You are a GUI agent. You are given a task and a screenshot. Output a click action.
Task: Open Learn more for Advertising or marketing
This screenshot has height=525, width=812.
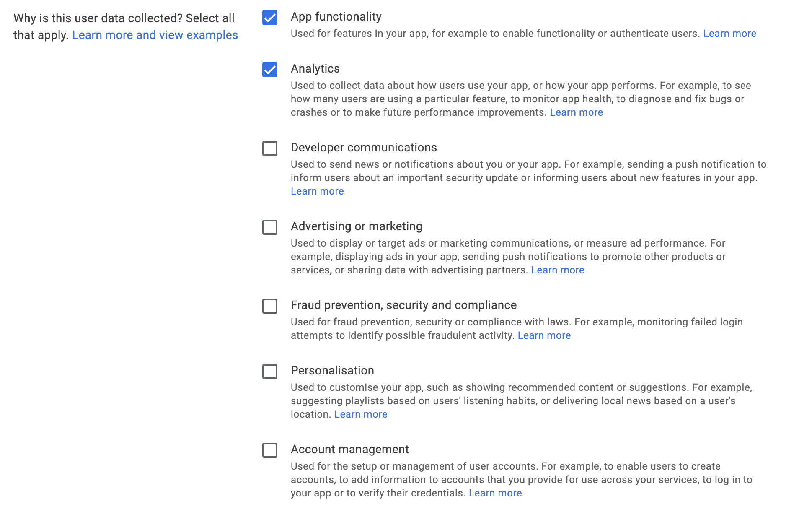557,270
